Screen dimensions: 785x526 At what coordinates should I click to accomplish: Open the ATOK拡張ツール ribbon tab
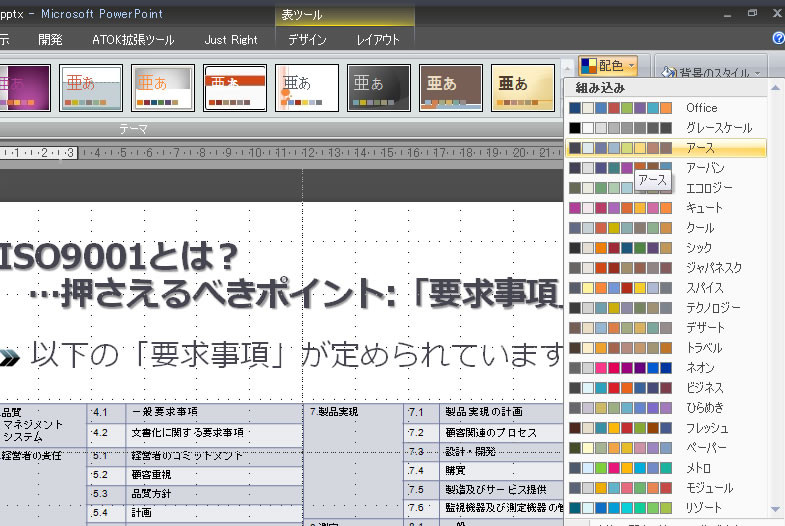point(133,40)
